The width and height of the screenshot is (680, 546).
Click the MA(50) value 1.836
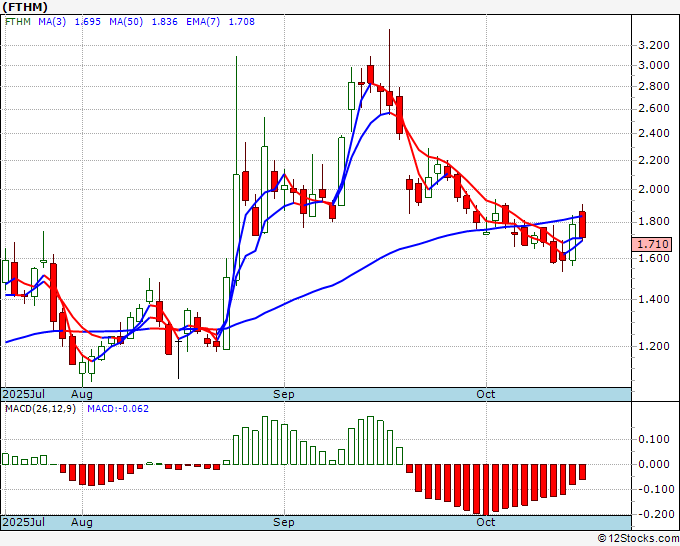coord(164,22)
